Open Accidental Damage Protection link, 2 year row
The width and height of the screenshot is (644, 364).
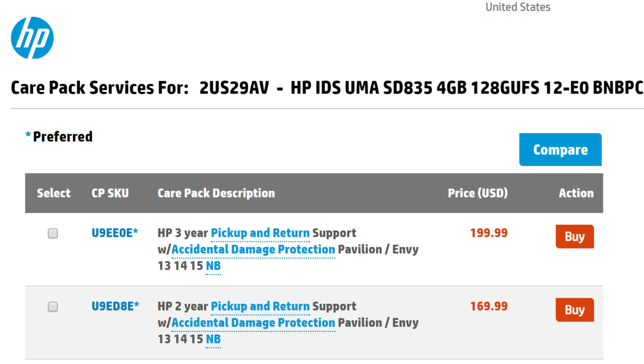[253, 322]
